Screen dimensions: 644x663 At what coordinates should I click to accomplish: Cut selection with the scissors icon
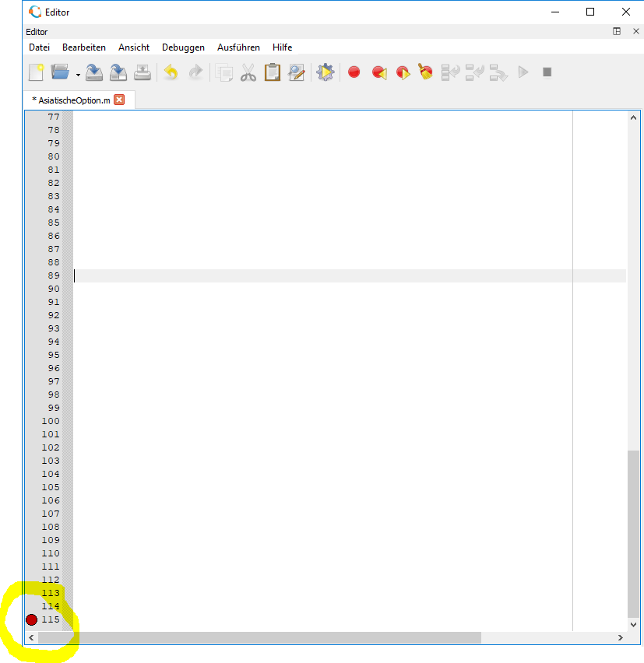tap(248, 72)
